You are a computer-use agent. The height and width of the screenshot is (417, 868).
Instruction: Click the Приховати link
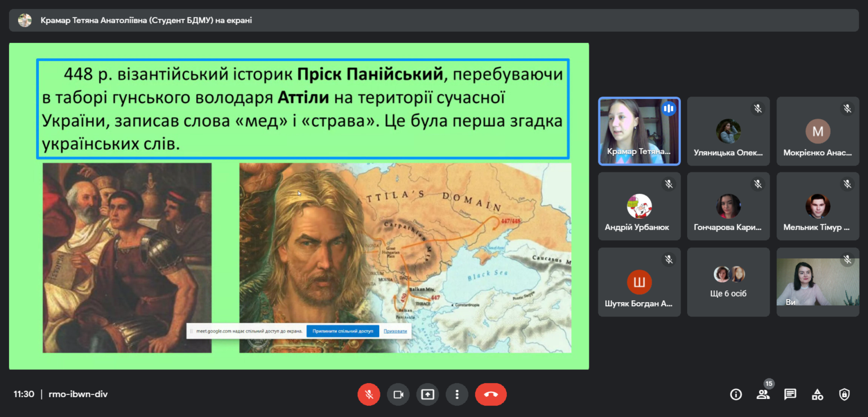(x=395, y=331)
